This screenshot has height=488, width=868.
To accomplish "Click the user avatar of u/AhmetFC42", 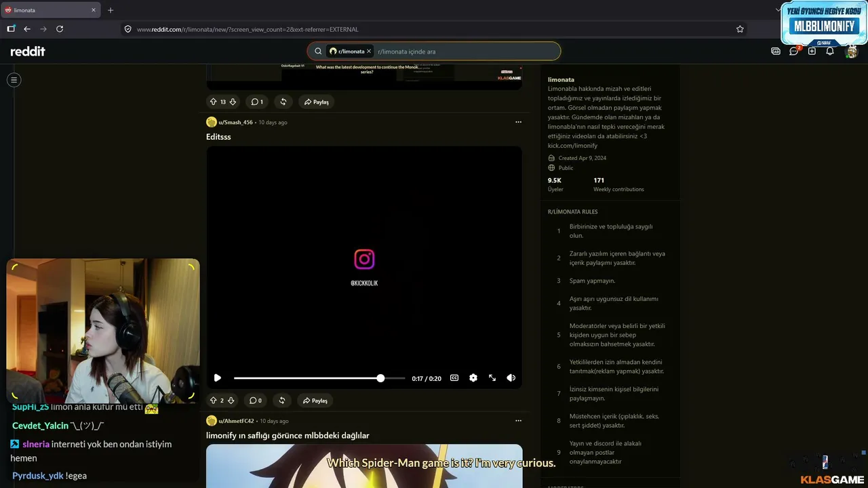I will tap(212, 421).
